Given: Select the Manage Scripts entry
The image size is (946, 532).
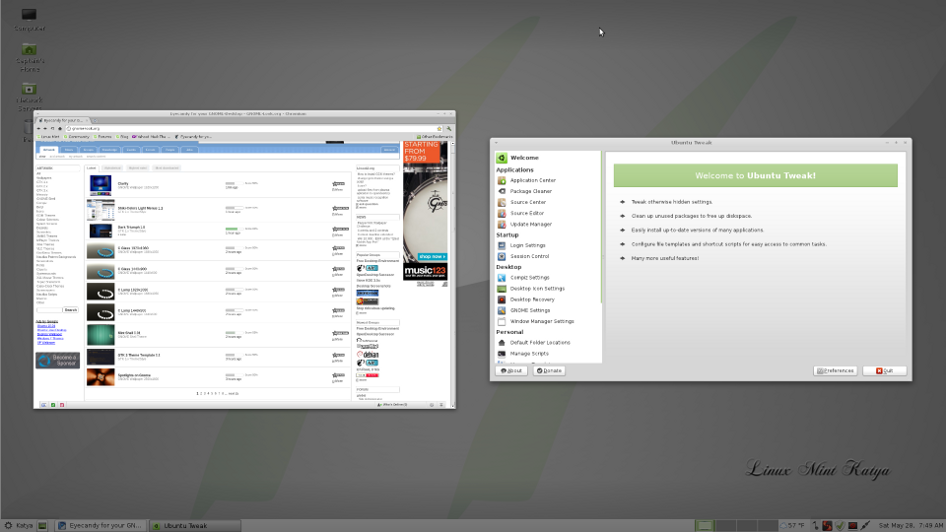Looking at the screenshot, I should tap(529, 353).
